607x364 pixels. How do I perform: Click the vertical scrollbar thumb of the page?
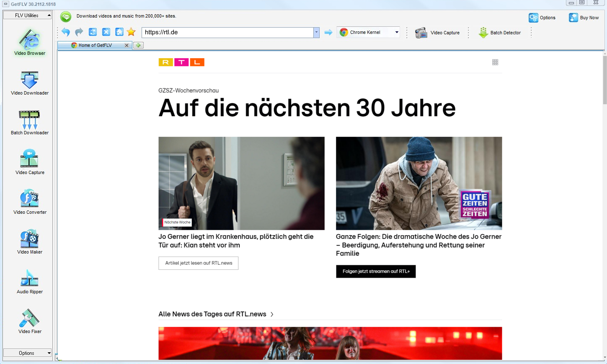tap(604, 79)
